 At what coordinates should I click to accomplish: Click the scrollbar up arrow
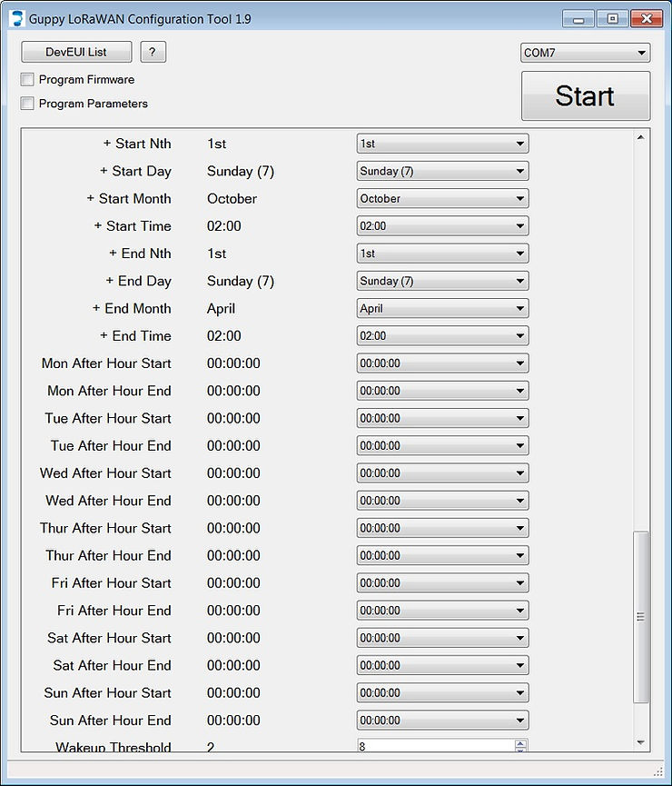click(641, 137)
